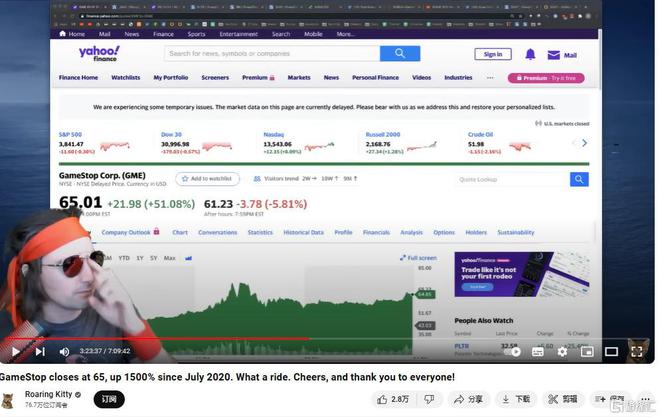Expand the three-dot overflow in the finance nav
The height and width of the screenshot is (417, 660).
490,78
